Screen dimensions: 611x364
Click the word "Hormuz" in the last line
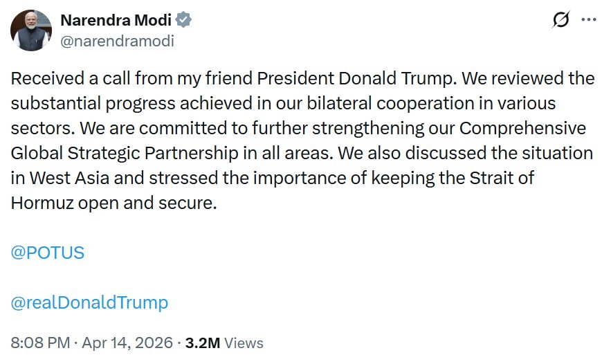pyautogui.click(x=42, y=203)
